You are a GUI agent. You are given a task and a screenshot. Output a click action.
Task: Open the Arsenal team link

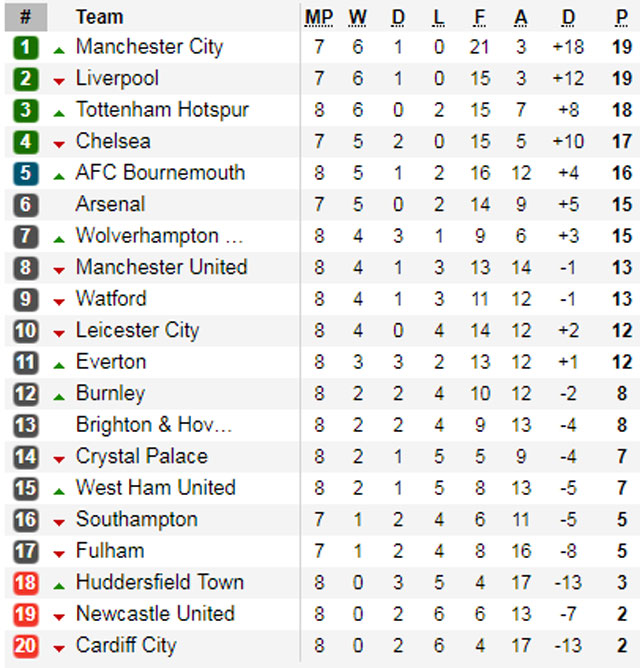(x=110, y=204)
